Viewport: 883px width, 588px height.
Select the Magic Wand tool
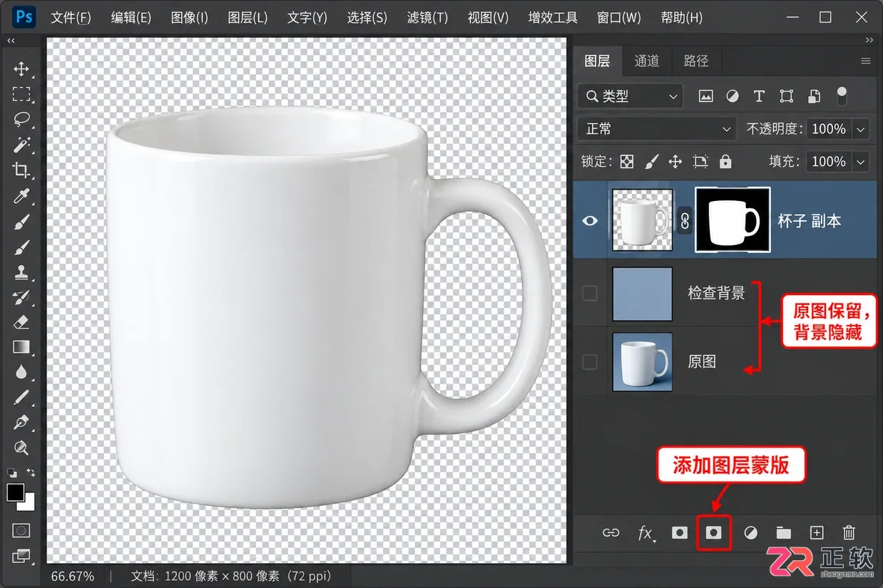(21, 145)
